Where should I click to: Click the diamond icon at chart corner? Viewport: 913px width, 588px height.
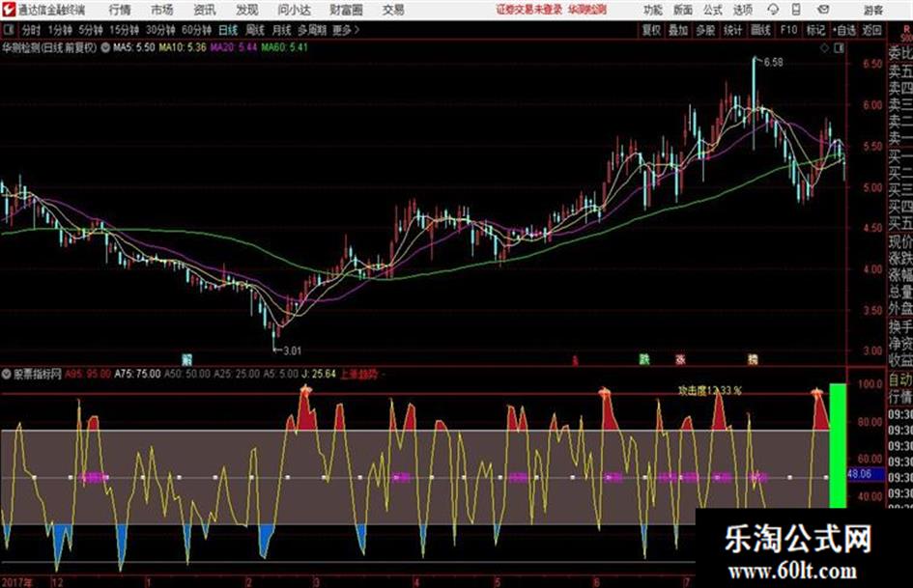[x=824, y=48]
